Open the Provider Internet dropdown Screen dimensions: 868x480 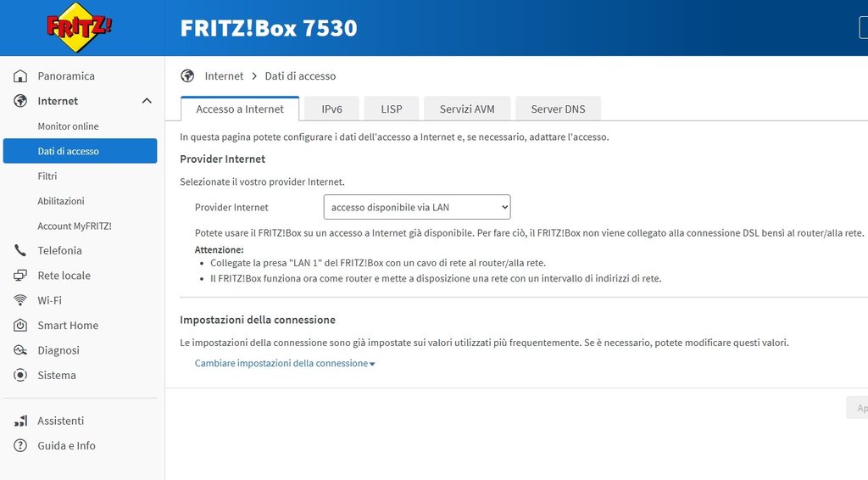417,207
